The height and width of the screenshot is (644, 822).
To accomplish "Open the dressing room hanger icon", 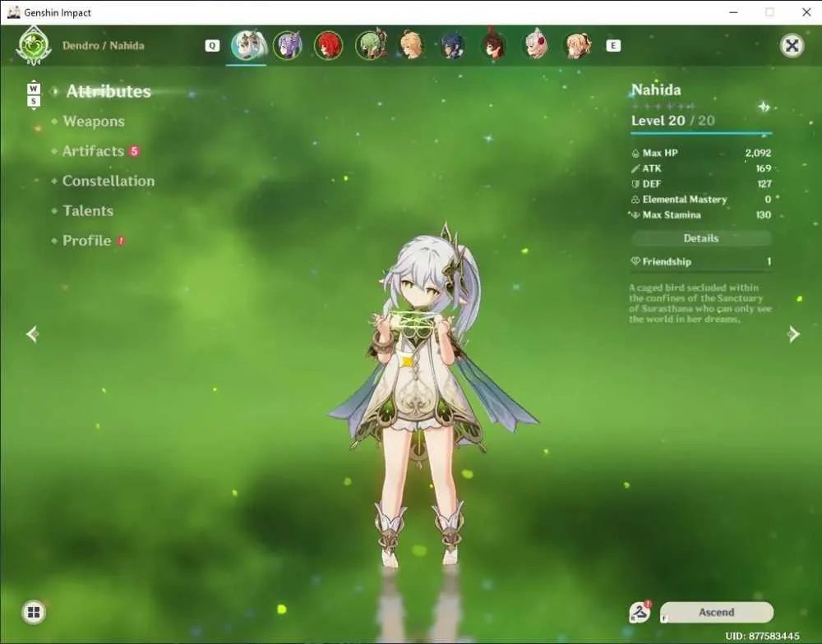I will tap(640, 612).
